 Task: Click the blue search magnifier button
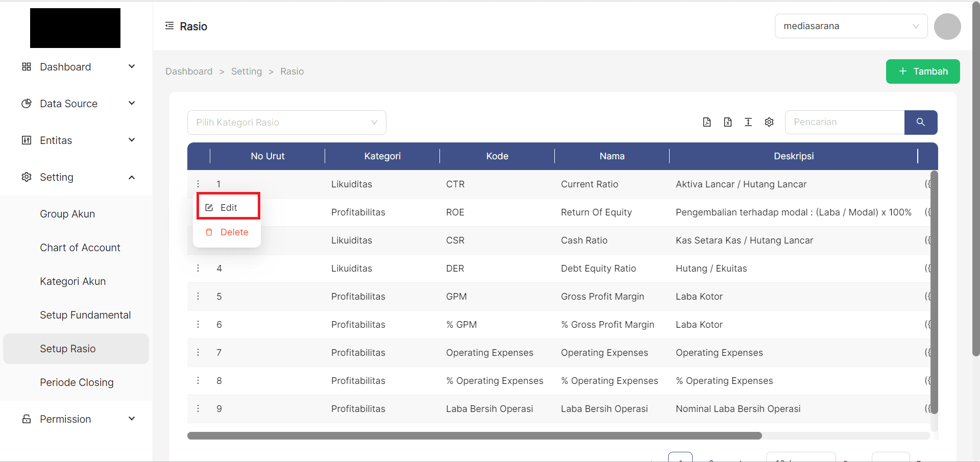click(x=920, y=123)
